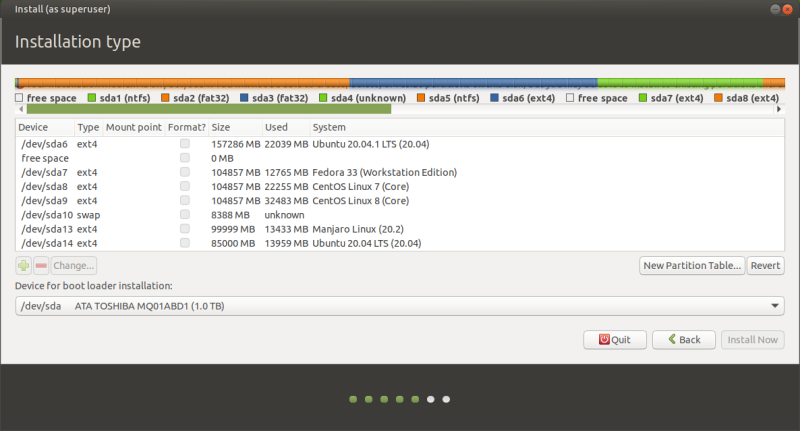This screenshot has width=800, height=431.
Task: Click Install Now button
Action: [753, 340]
